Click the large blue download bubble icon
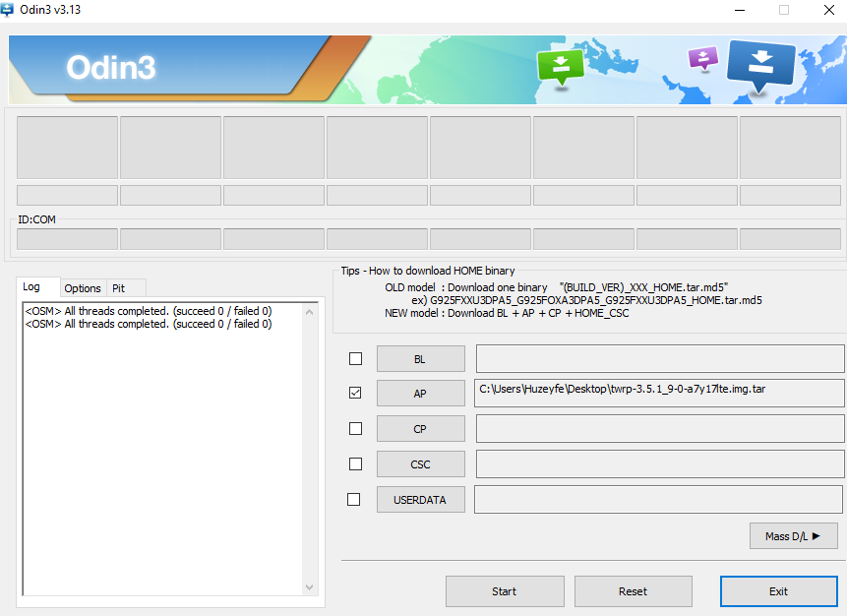The image size is (847, 616). (x=761, y=66)
